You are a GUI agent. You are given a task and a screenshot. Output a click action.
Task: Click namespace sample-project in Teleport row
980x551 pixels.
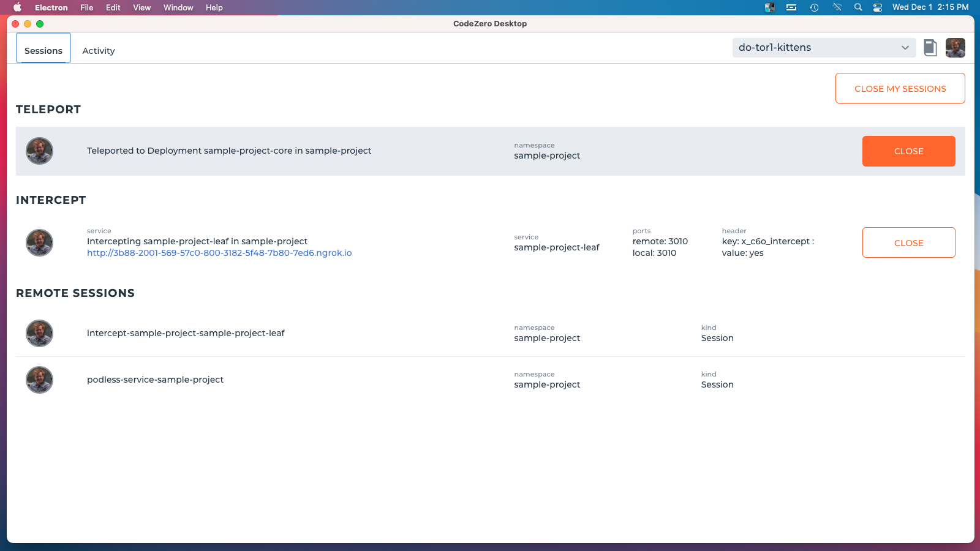[x=547, y=156]
